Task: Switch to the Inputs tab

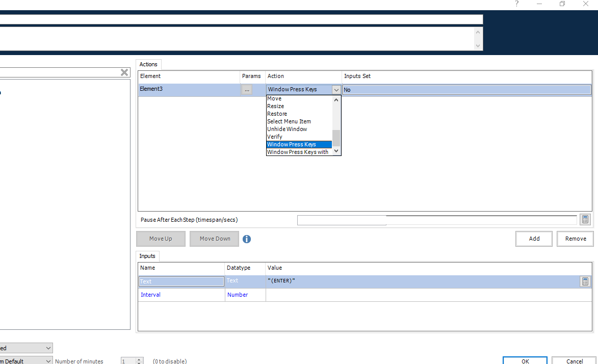Action: click(x=147, y=256)
